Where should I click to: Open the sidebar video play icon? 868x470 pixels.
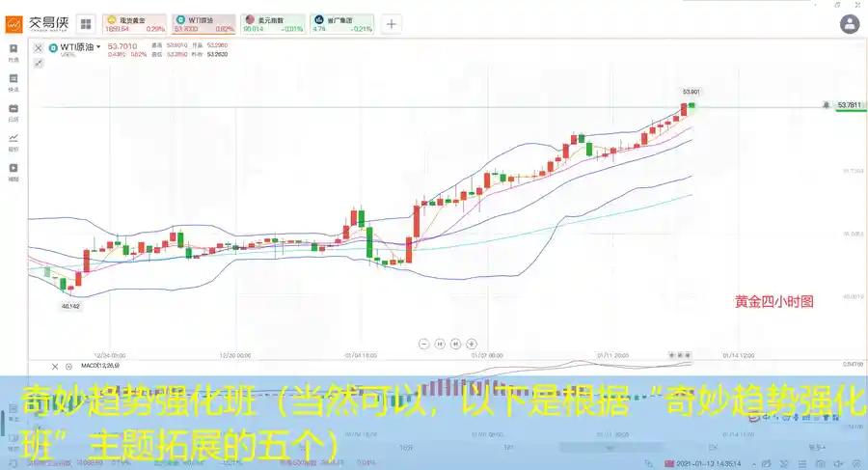pyautogui.click(x=14, y=168)
